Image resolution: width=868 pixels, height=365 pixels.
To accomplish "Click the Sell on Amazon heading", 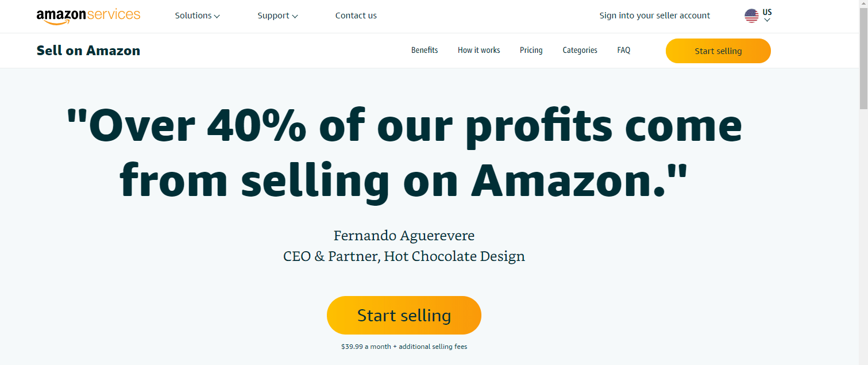I will [88, 51].
